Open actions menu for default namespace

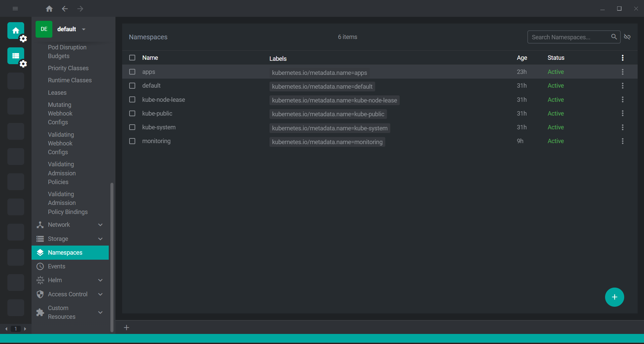pos(623,86)
